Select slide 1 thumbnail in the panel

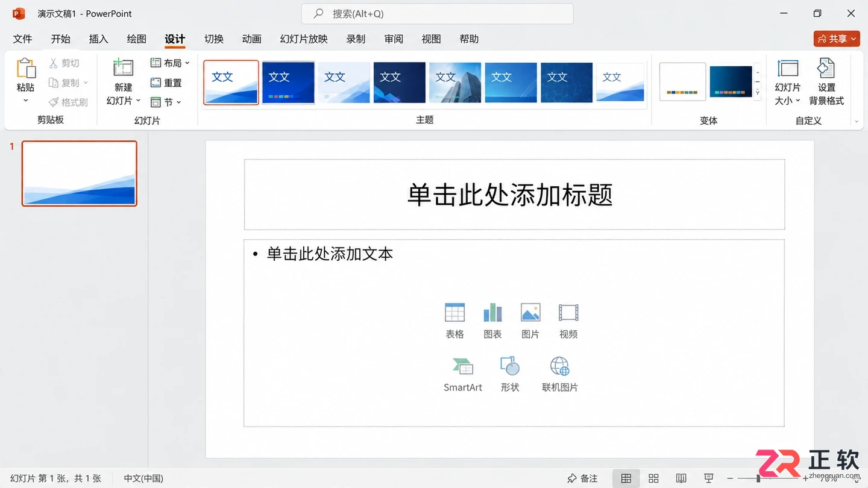tap(79, 174)
